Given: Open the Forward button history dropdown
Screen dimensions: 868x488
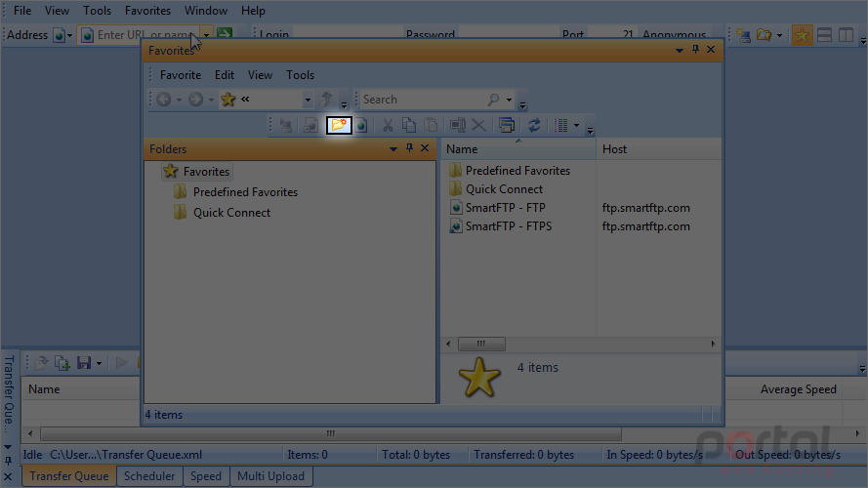Looking at the screenshot, I should 211,101.
